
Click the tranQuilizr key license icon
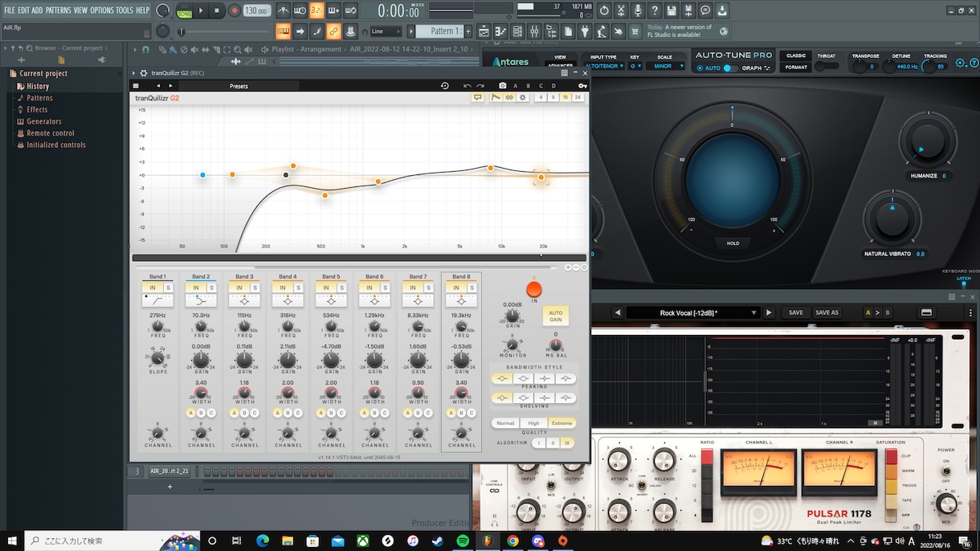pyautogui.click(x=582, y=85)
